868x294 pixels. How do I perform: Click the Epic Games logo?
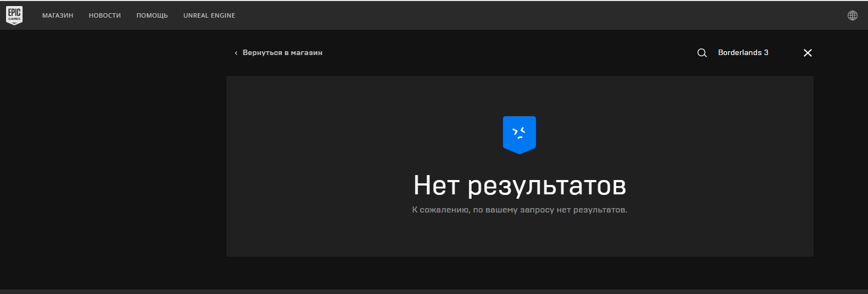[14, 15]
